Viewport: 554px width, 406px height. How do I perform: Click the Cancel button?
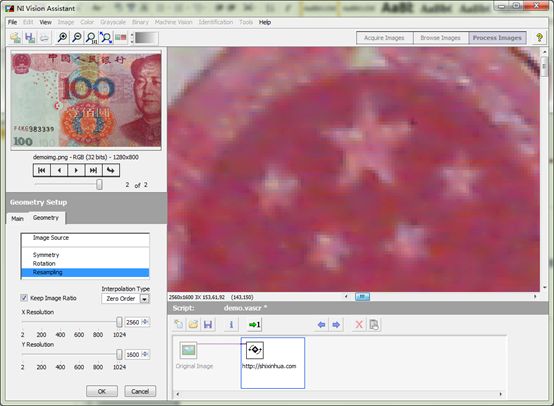(140, 391)
